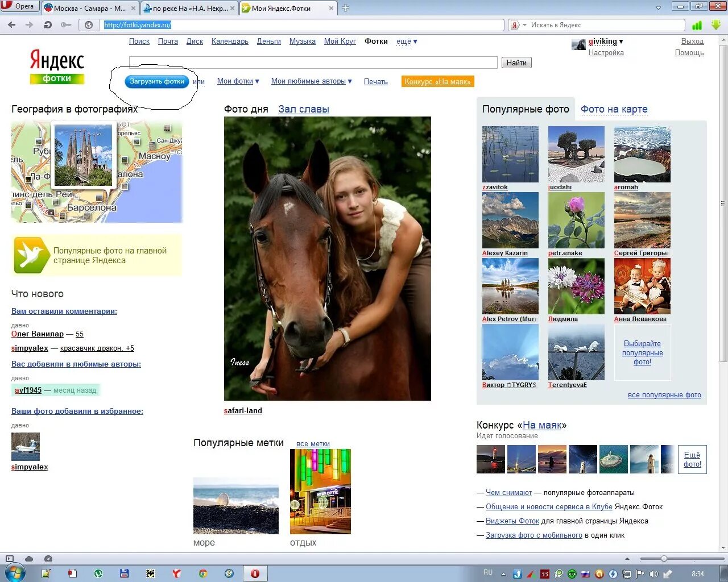The image size is (728, 582).
Task: Open the Action Center flag tray icon
Action: (x=640, y=574)
